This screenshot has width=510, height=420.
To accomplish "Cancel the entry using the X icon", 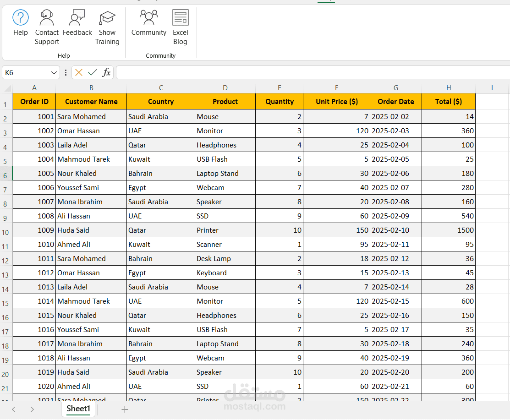I will pos(78,72).
